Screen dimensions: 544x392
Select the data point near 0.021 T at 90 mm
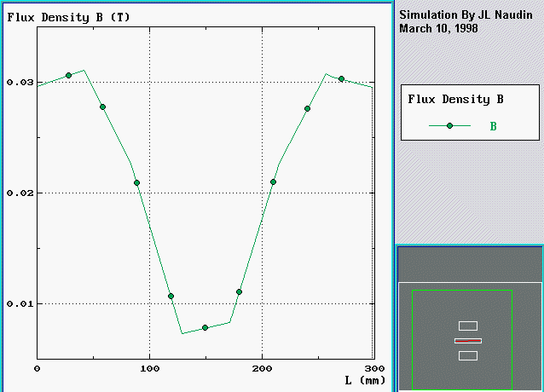[x=136, y=182]
